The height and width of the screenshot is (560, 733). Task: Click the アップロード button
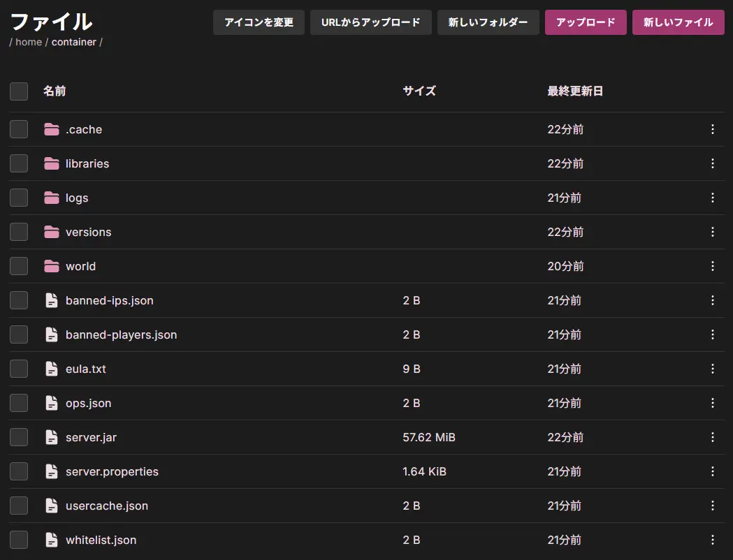pyautogui.click(x=586, y=22)
